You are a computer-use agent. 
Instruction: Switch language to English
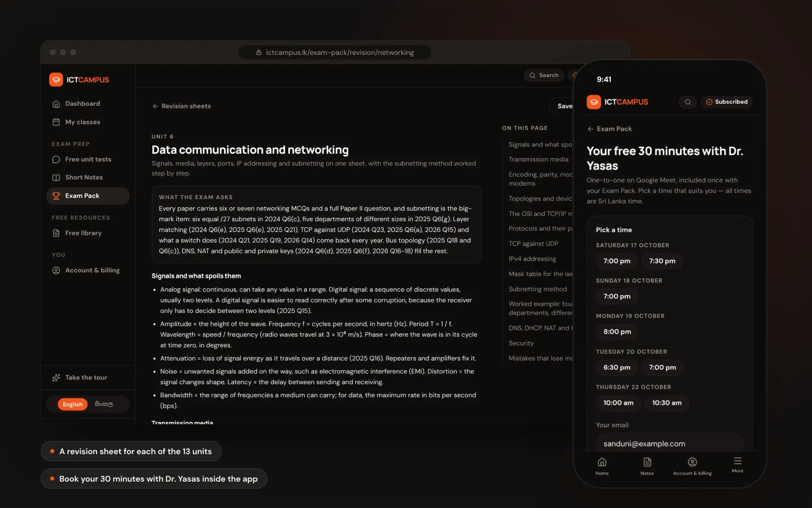[72, 404]
